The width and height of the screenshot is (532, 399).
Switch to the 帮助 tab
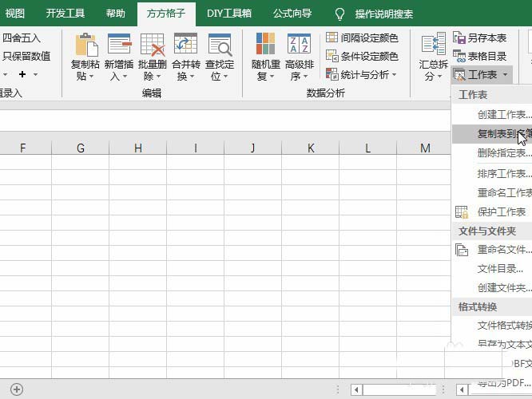point(115,14)
